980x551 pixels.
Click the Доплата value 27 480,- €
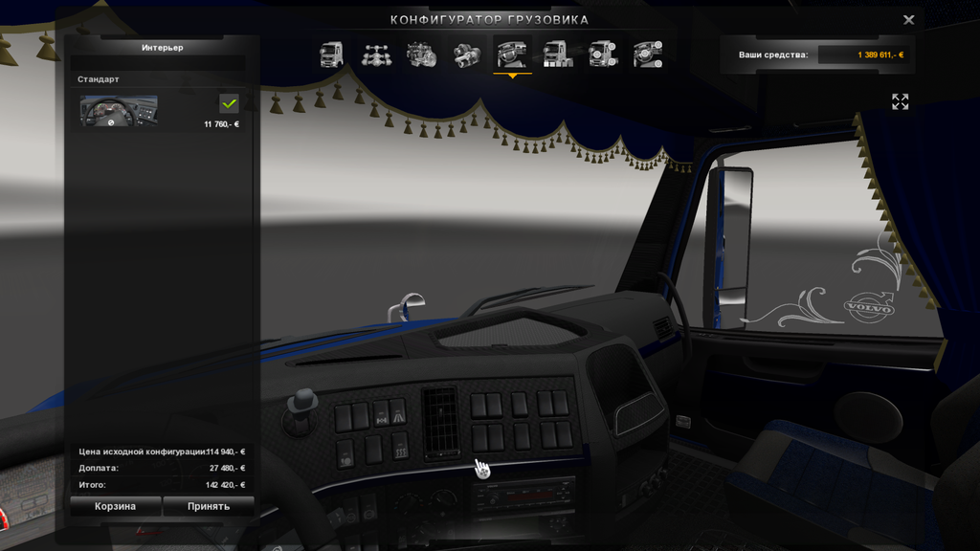click(x=228, y=468)
